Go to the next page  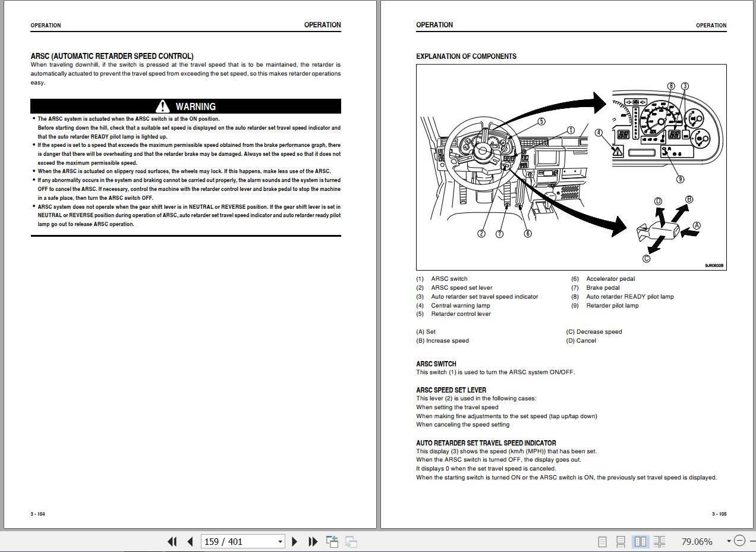(x=294, y=541)
